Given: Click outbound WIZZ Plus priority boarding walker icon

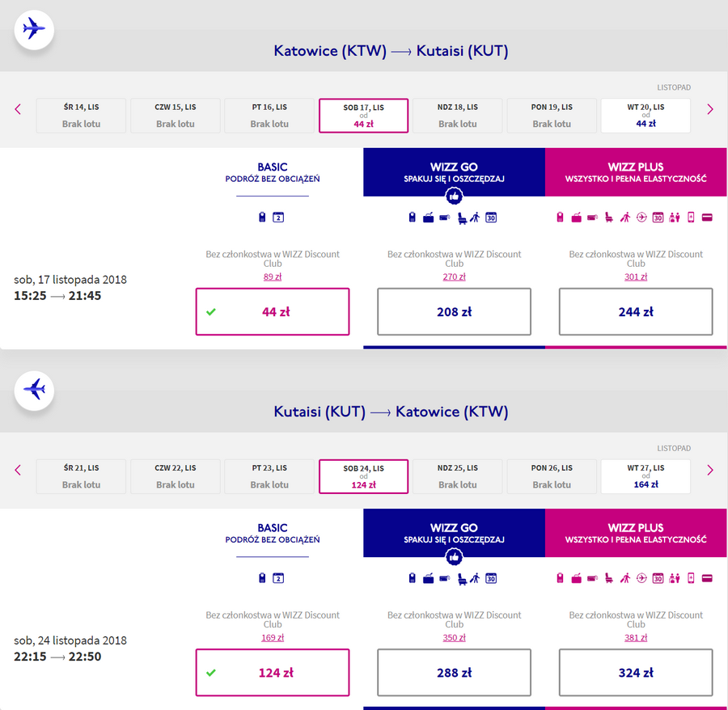Looking at the screenshot, I should pos(625,218).
